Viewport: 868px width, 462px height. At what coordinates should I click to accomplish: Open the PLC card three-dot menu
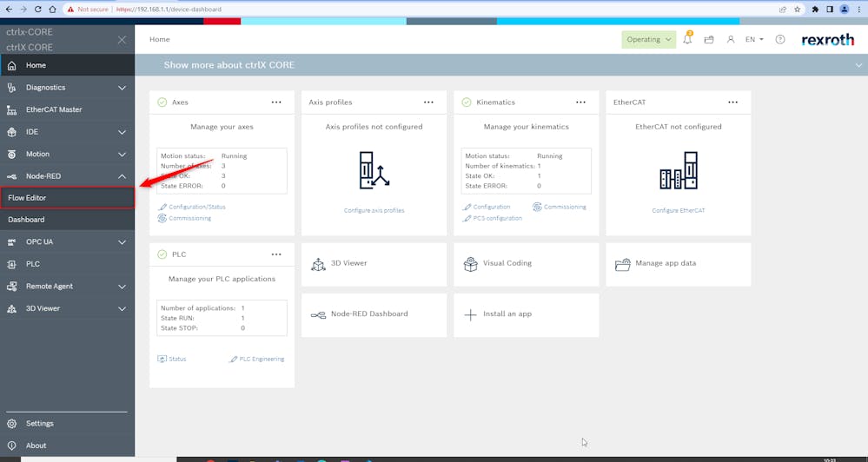click(x=276, y=254)
